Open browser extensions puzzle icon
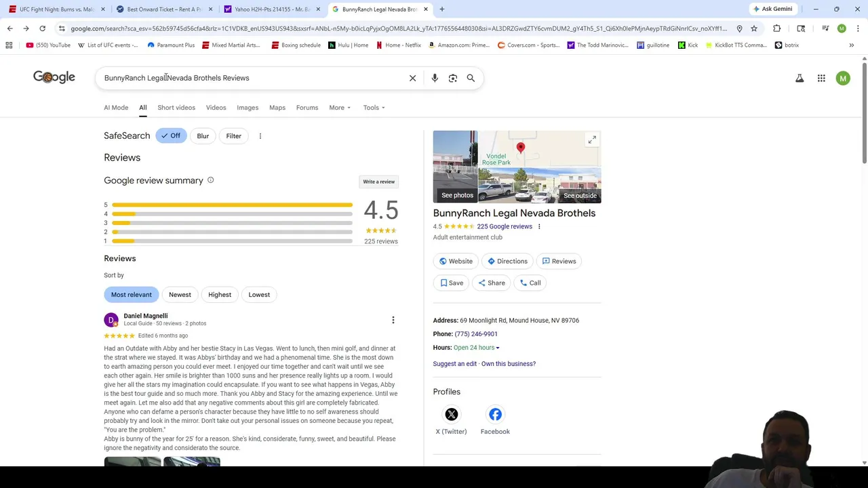868x488 pixels. click(777, 28)
